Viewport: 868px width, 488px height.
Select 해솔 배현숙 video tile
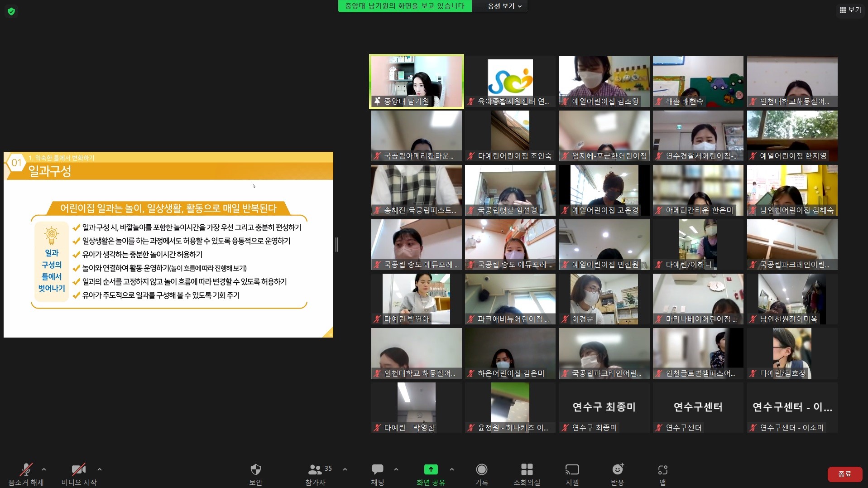(x=698, y=82)
